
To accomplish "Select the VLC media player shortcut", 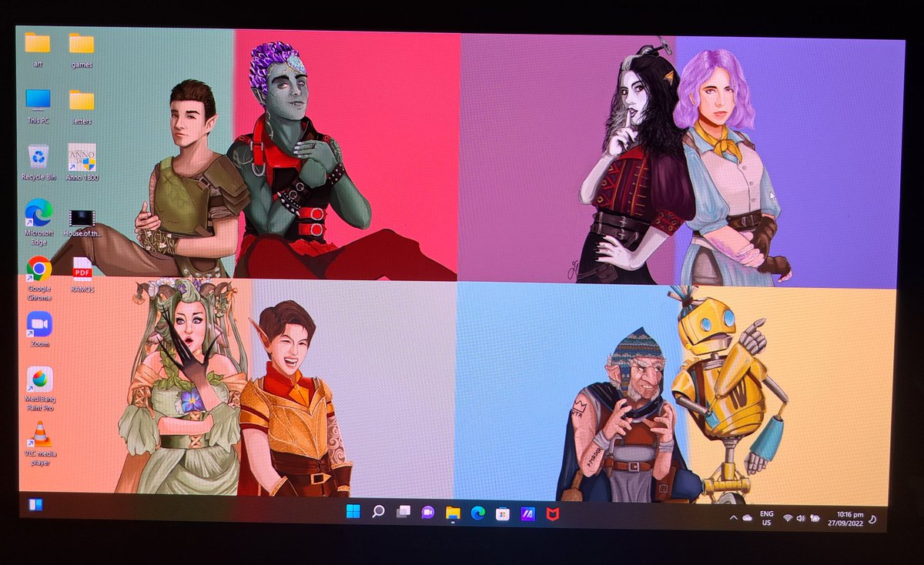I will point(40,443).
